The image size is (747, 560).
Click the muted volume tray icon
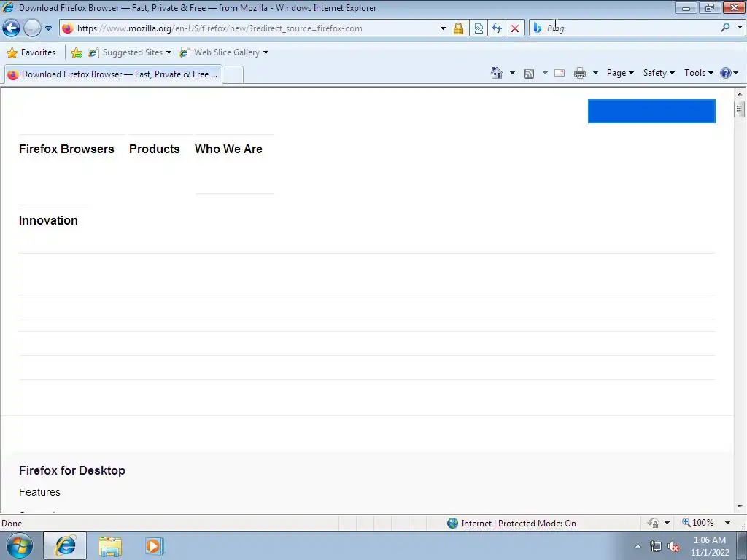click(673, 547)
